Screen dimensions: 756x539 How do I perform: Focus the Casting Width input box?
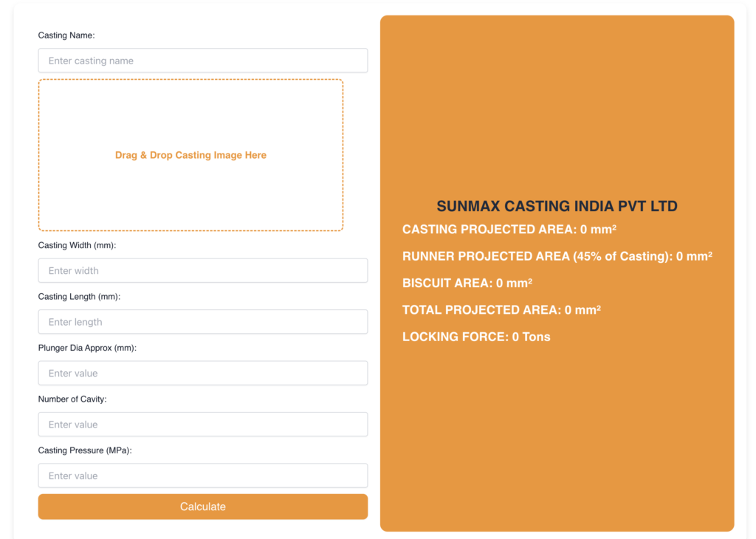pos(202,270)
